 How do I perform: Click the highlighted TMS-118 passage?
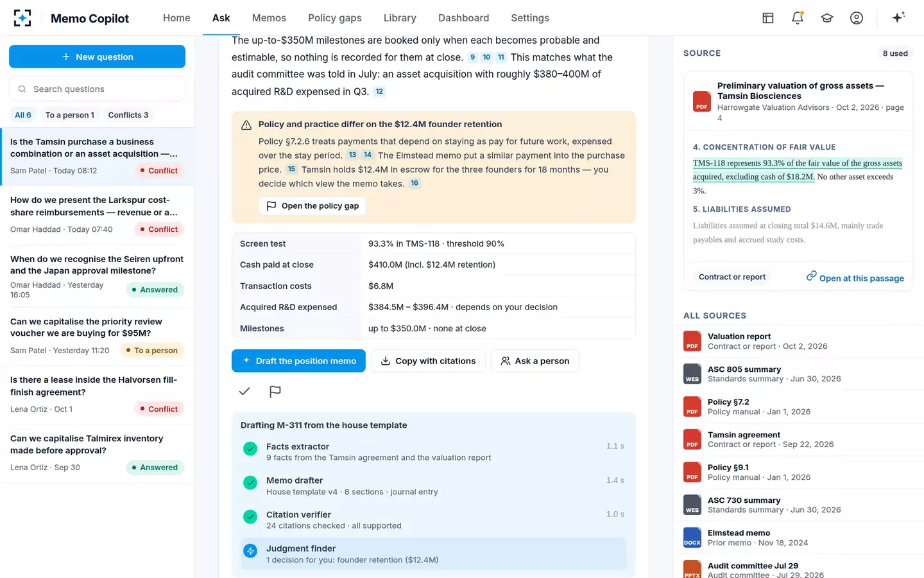click(798, 170)
